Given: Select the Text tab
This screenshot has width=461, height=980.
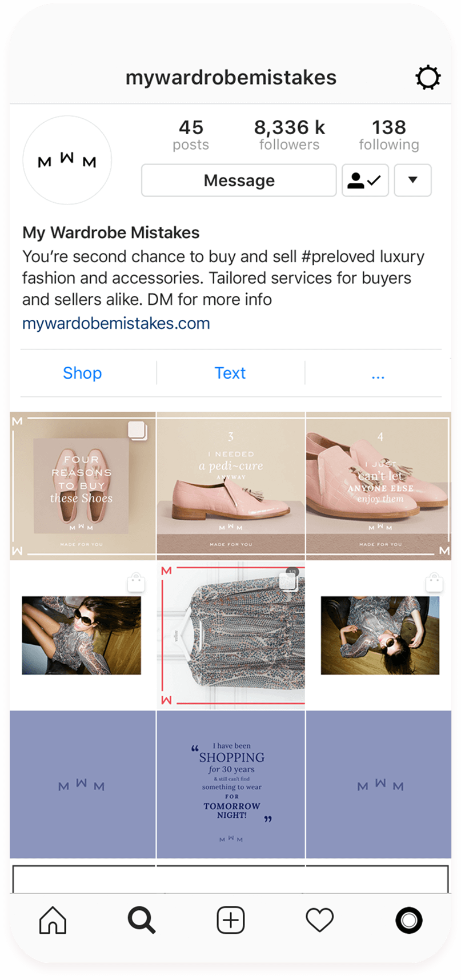Looking at the screenshot, I should click(x=230, y=373).
